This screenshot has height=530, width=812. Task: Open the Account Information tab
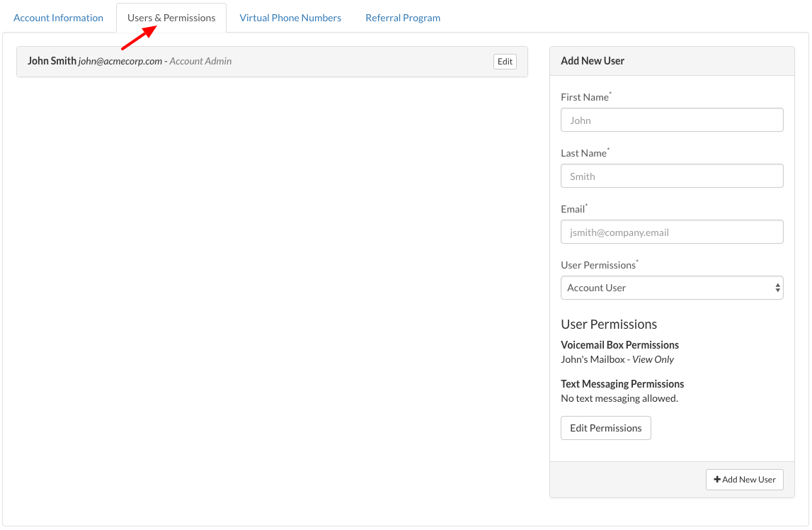pos(58,18)
